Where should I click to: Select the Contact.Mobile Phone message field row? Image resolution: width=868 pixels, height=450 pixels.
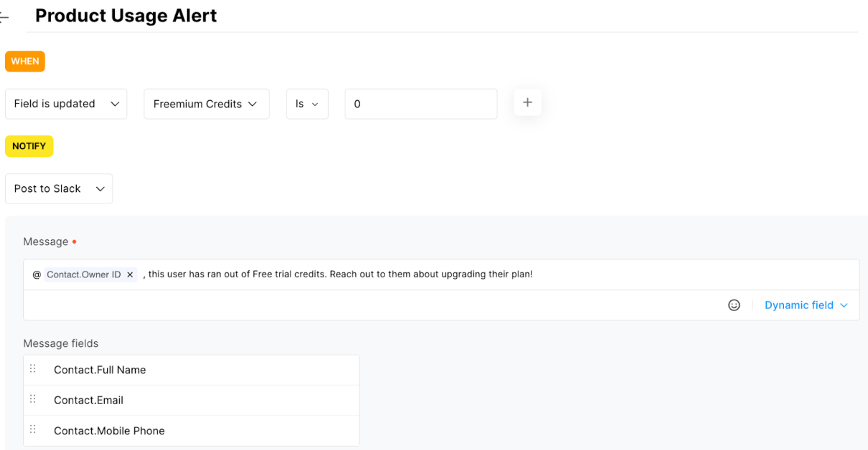(x=192, y=431)
